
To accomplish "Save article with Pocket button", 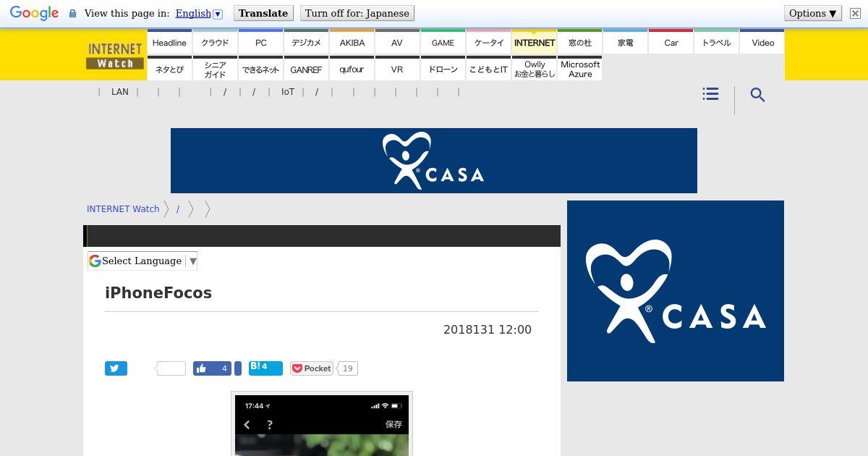I will pyautogui.click(x=312, y=368).
